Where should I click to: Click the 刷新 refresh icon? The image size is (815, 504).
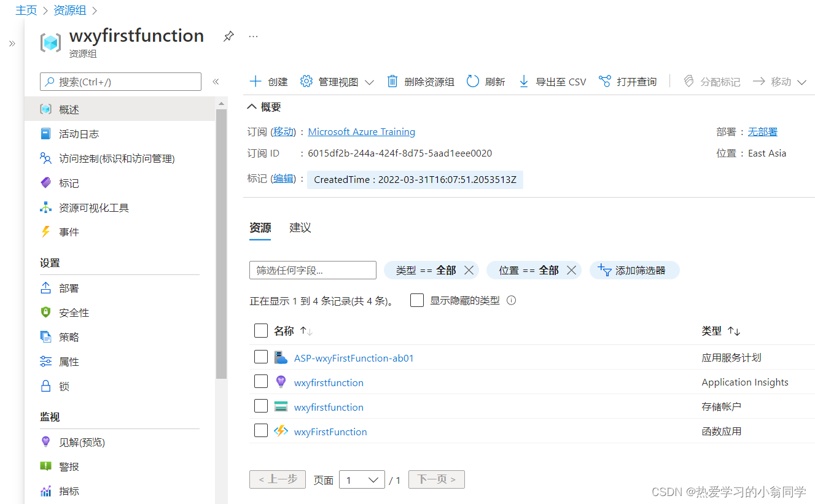pyautogui.click(x=473, y=82)
